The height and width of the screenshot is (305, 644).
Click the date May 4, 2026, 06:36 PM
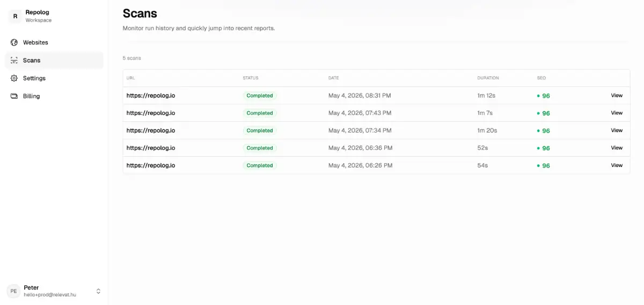pos(360,148)
